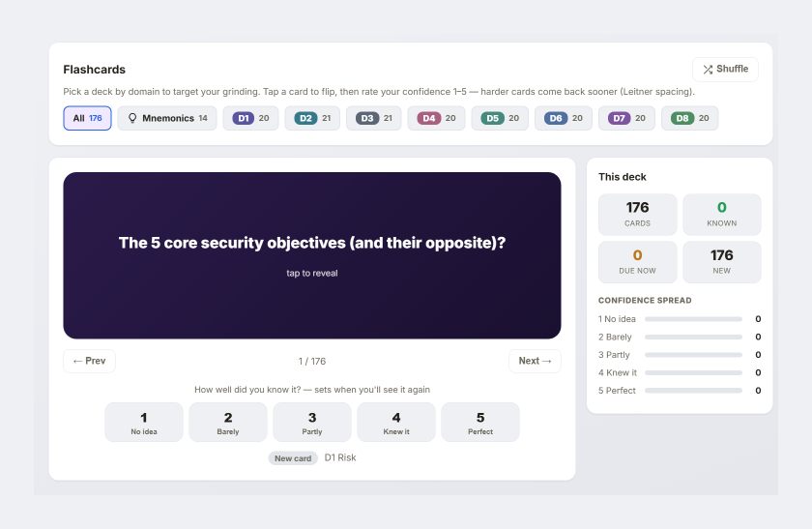Click the New card tag
The height and width of the screenshot is (529, 812).
tap(293, 458)
